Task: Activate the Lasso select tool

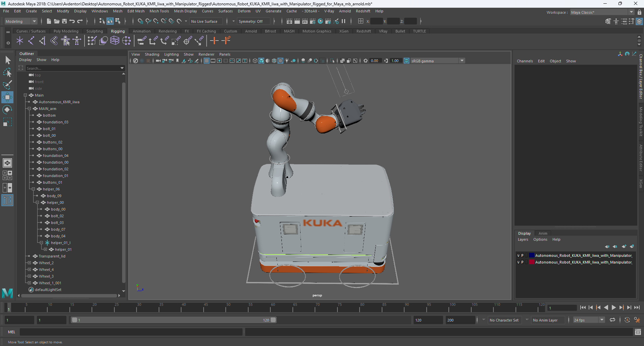Action: point(7,72)
